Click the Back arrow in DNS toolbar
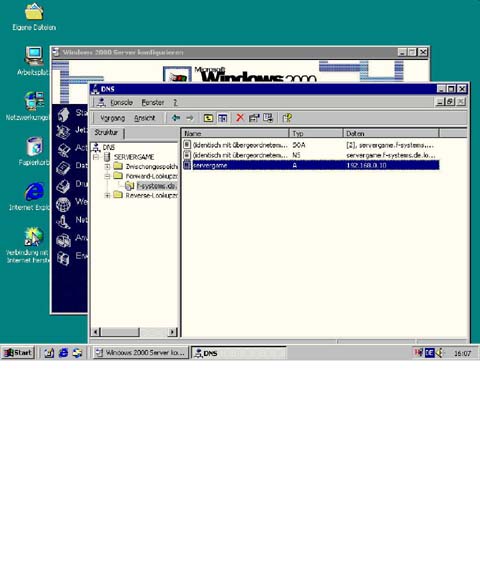 coord(176,118)
